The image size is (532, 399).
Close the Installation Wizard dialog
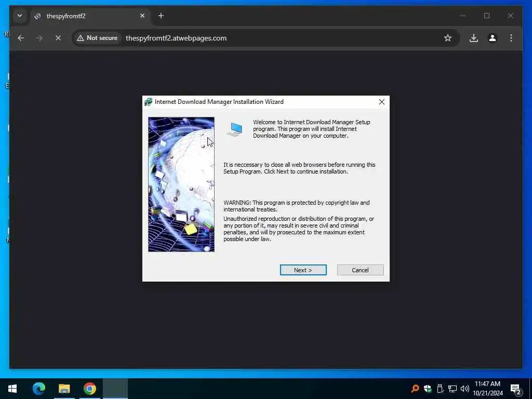click(382, 102)
